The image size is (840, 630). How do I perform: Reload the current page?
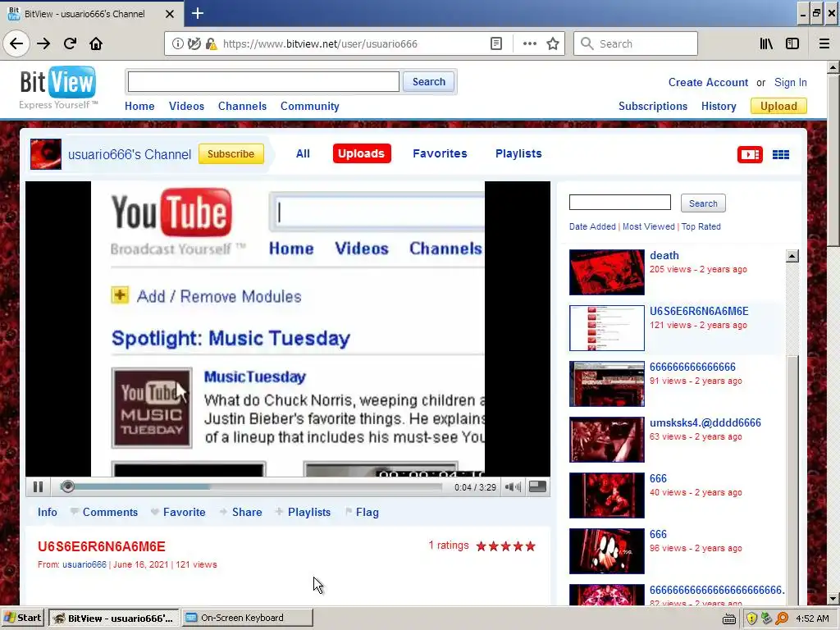(70, 43)
